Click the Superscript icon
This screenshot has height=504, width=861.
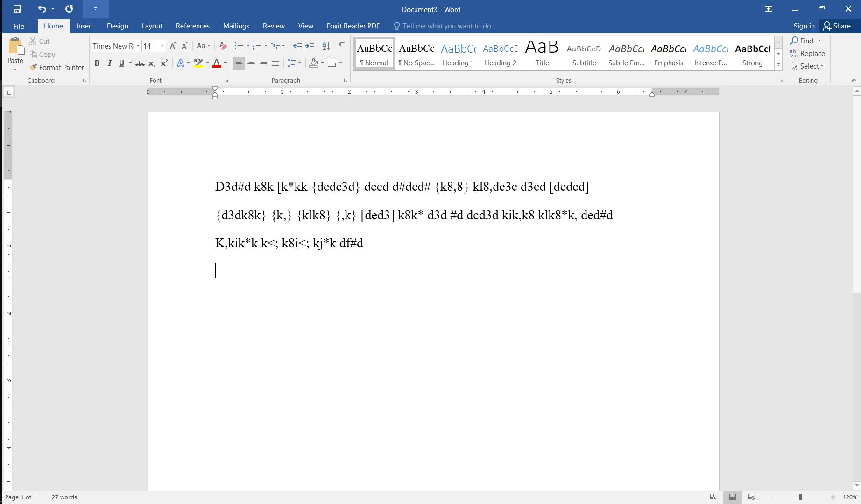pos(164,63)
